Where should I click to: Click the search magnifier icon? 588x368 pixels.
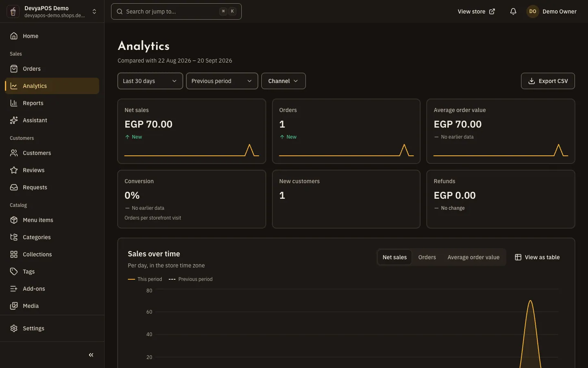click(x=120, y=11)
